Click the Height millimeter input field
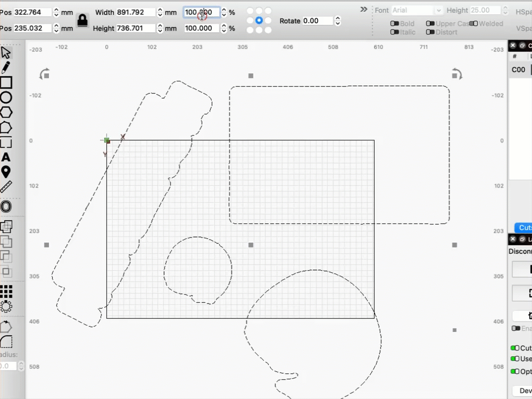Viewport: 532px width, 399px height. (x=136, y=28)
